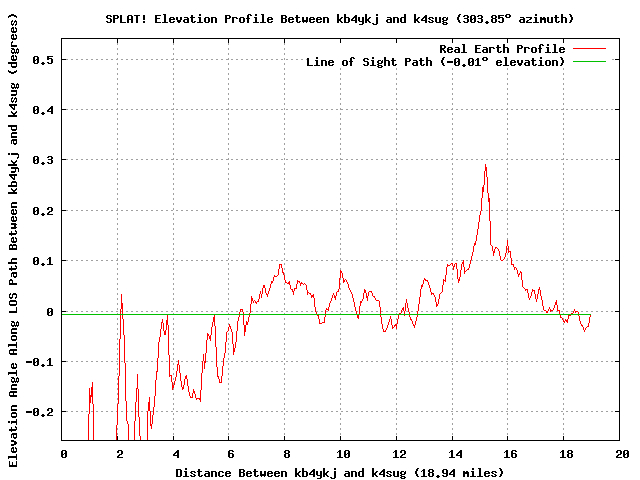The image size is (640, 480).
Task: Click the x-axis tick label 16
Action: coord(510,454)
